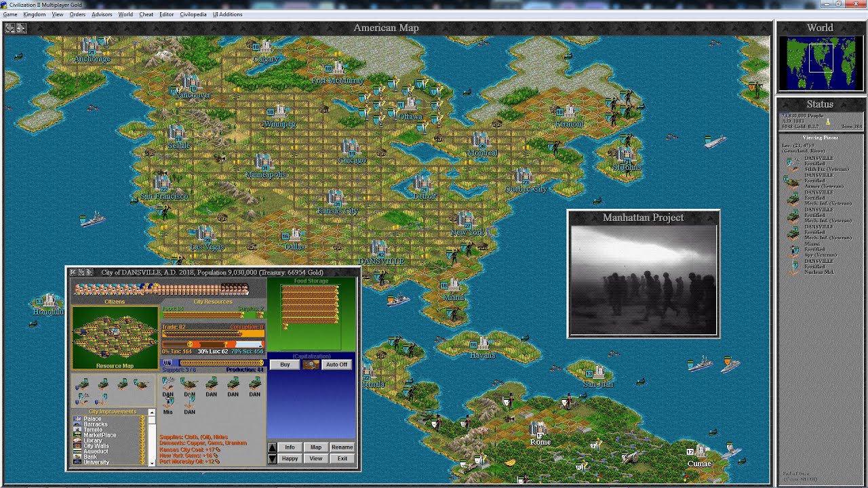Click first zoom icon on American Map title

click(10, 28)
